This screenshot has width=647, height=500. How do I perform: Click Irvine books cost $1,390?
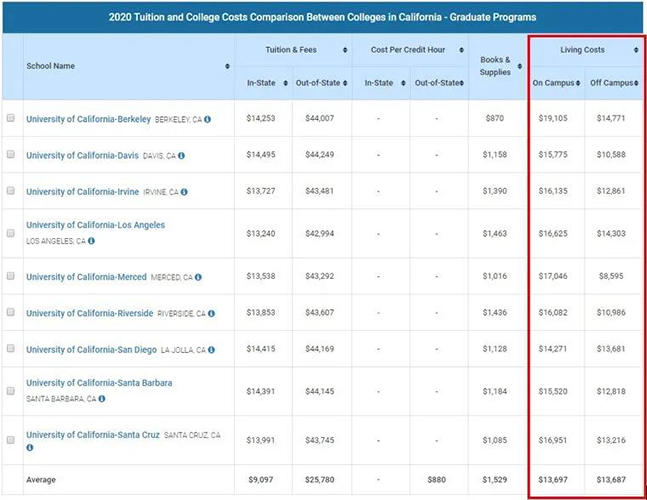click(x=495, y=191)
